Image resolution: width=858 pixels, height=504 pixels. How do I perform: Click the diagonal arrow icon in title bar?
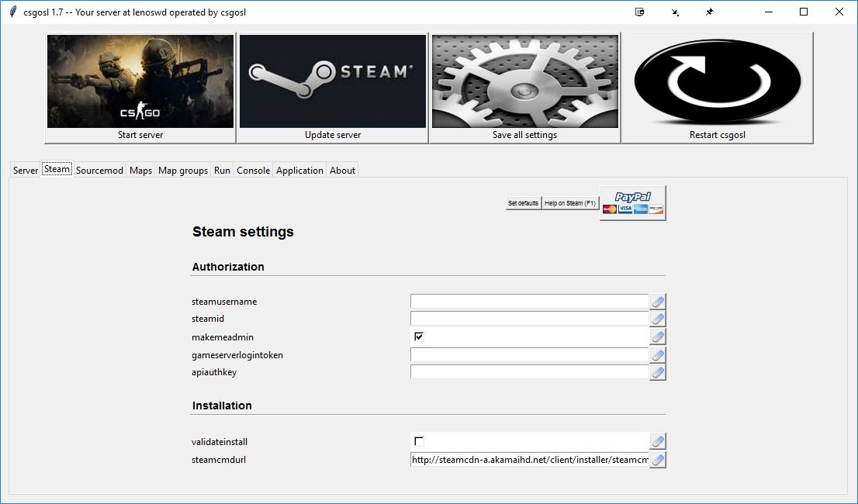[x=675, y=12]
